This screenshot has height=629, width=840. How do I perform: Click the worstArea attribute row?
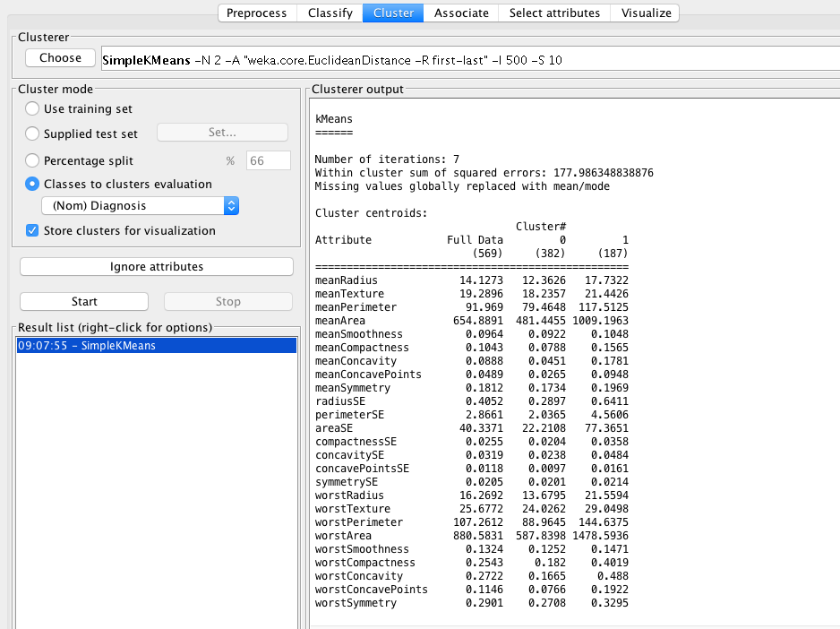pyautogui.click(x=471, y=535)
